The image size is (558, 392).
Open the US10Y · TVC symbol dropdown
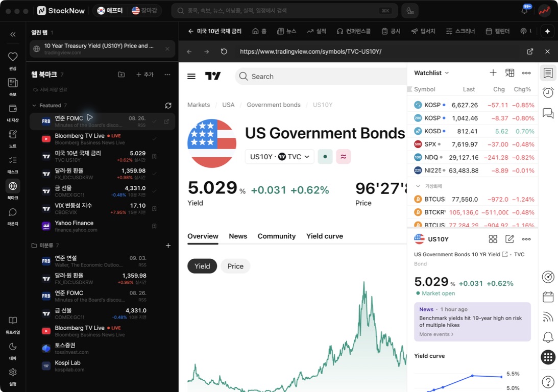click(280, 157)
